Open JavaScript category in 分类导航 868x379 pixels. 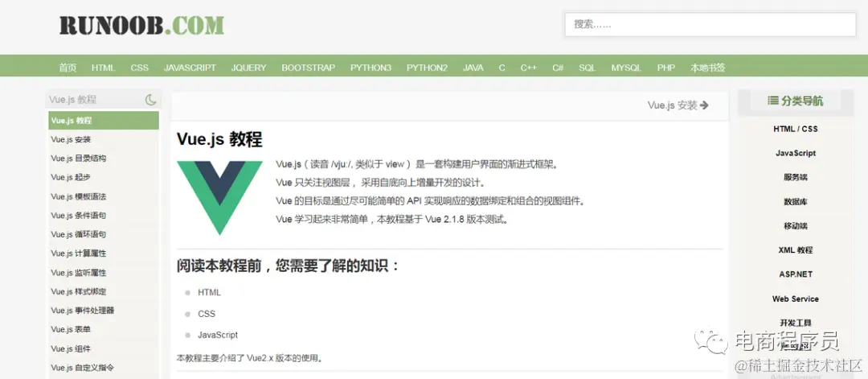tap(796, 153)
